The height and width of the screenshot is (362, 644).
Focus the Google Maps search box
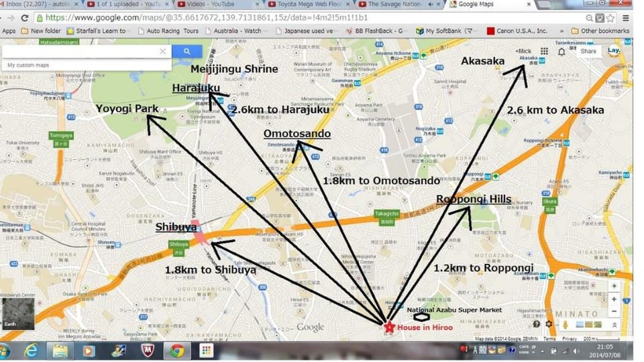click(x=80, y=52)
